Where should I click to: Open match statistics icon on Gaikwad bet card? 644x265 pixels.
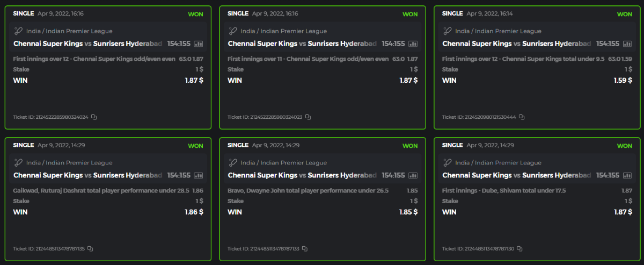199,175
